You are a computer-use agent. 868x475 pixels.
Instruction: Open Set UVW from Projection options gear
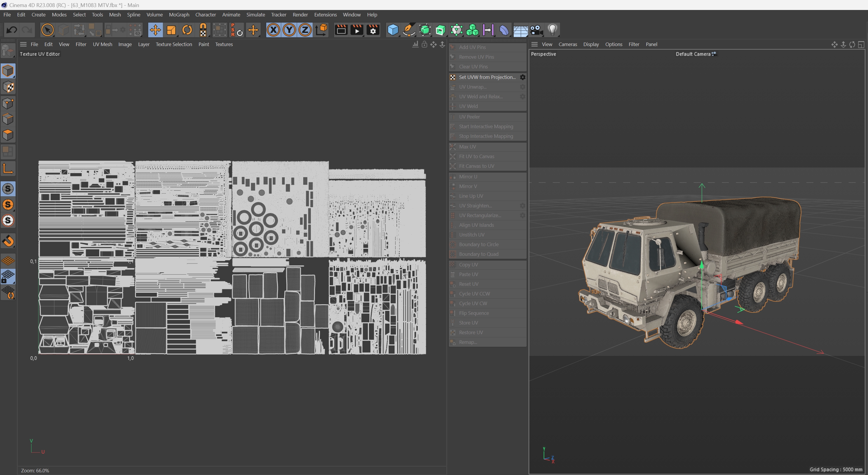[522, 77]
